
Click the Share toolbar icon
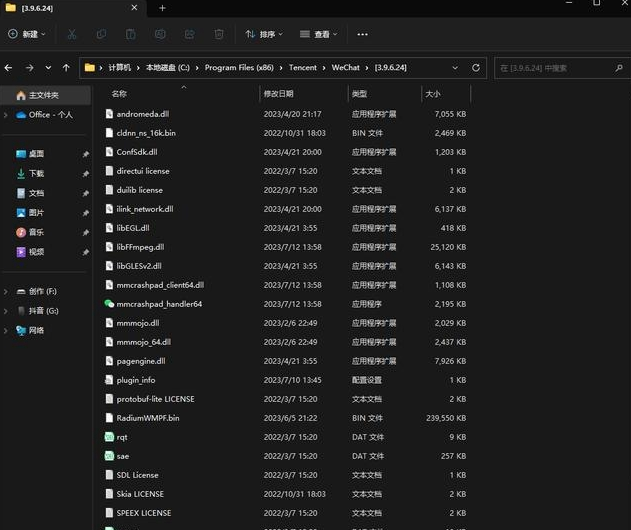[x=190, y=34]
